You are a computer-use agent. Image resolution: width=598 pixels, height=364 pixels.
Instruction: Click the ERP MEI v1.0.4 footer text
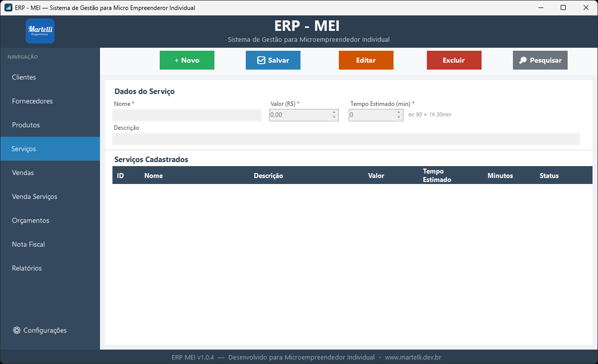click(193, 357)
